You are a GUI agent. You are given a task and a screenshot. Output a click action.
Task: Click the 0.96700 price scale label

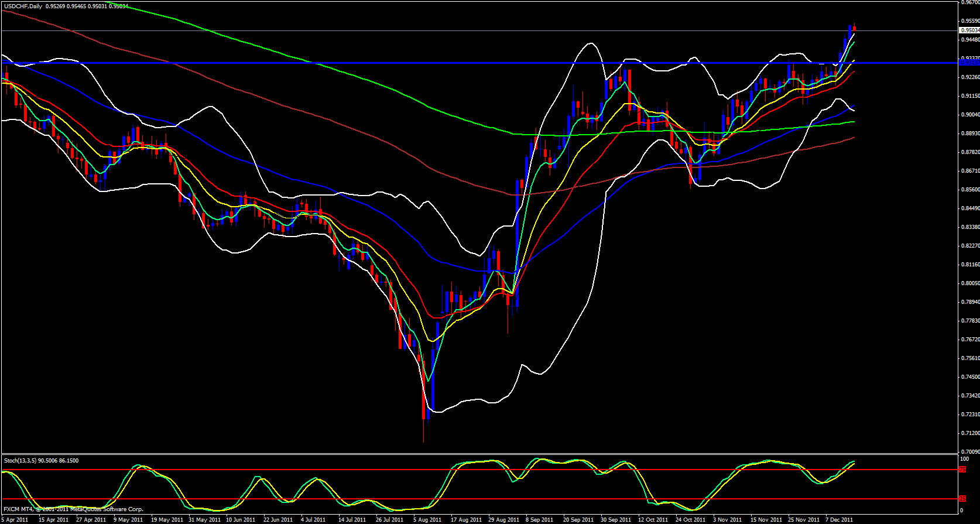(x=970, y=2)
